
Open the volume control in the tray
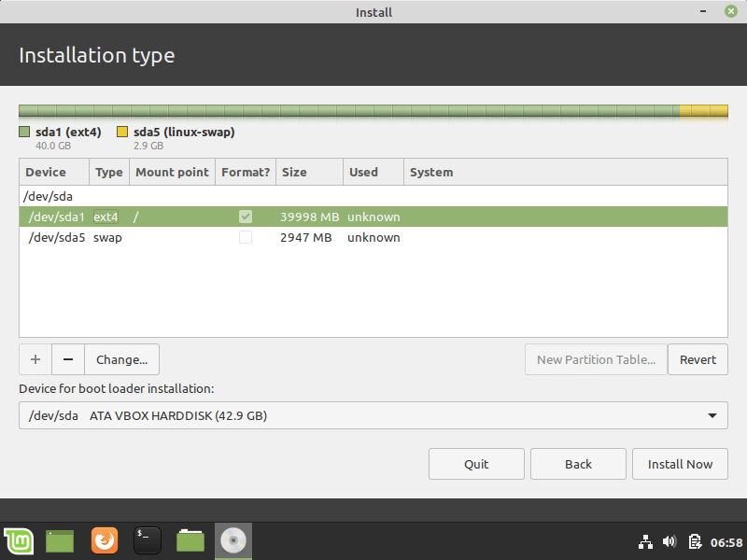pos(669,541)
